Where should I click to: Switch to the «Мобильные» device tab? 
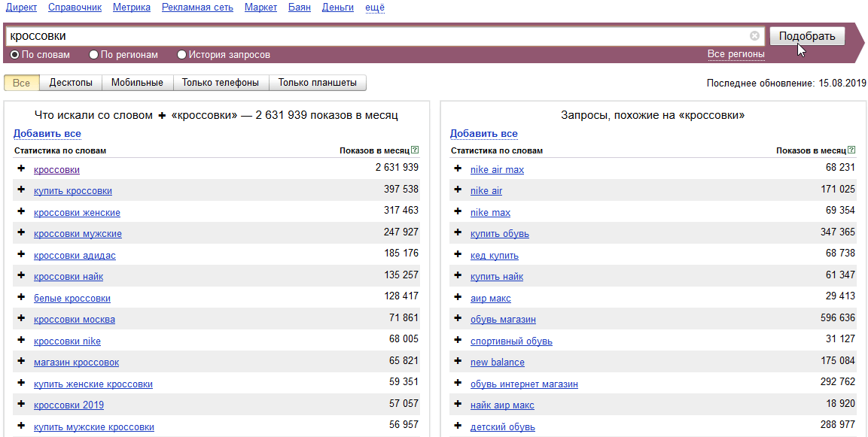click(x=137, y=83)
